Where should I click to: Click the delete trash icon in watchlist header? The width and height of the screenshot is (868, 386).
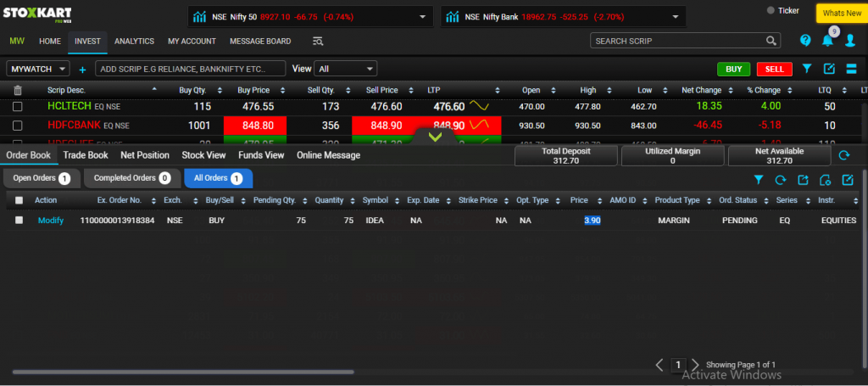coord(18,90)
